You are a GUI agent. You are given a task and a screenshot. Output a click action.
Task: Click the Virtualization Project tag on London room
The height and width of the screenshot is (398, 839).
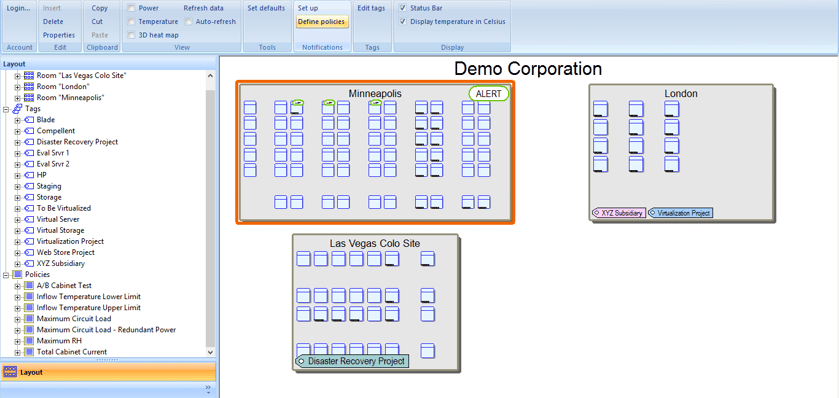pyautogui.click(x=680, y=213)
